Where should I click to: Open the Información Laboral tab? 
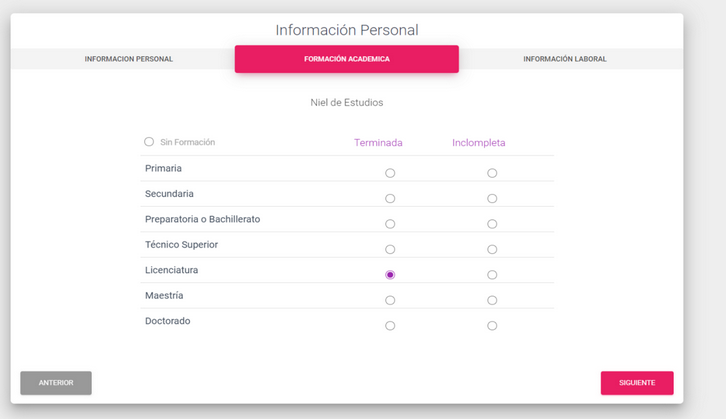[x=564, y=59]
